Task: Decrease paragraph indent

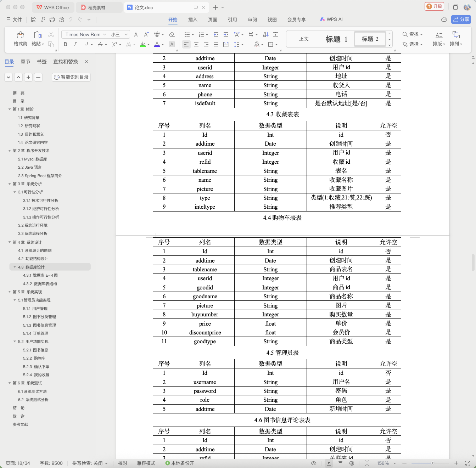Action: 216,34
